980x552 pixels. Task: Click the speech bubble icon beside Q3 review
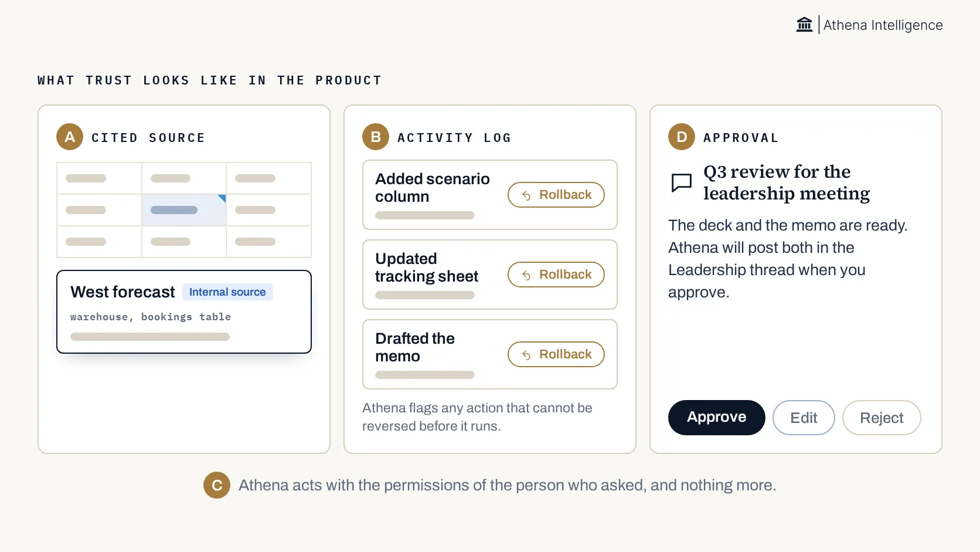click(682, 183)
